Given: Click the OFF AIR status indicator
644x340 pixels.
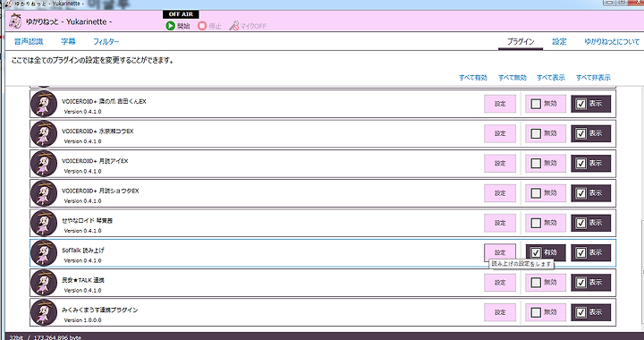Looking at the screenshot, I should pos(181,14).
